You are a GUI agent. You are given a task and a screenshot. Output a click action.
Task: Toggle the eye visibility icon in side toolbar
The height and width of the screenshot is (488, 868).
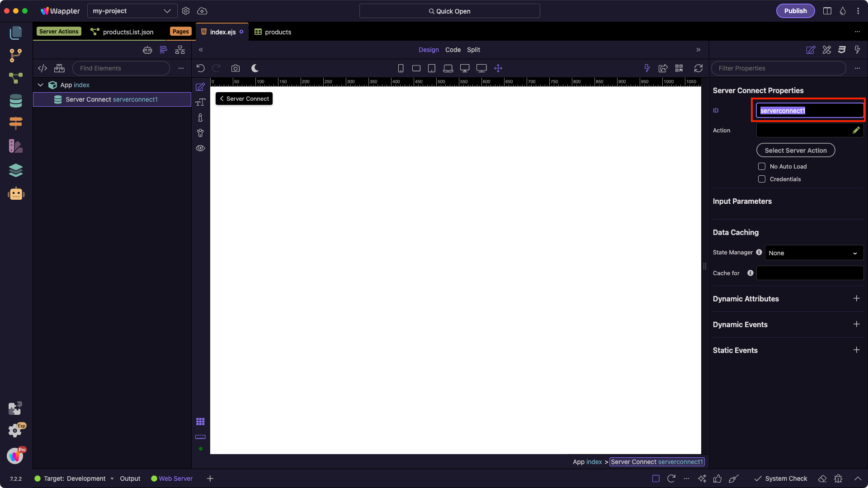200,148
